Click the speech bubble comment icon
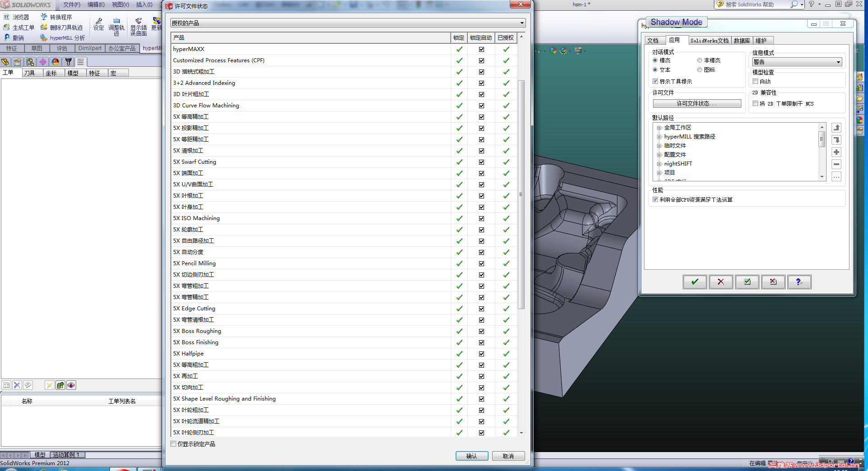This screenshot has width=868, height=471. coord(28,385)
